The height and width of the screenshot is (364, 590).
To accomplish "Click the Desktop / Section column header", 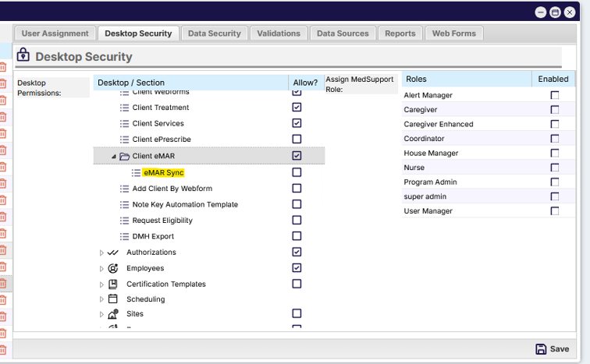I will click(190, 83).
